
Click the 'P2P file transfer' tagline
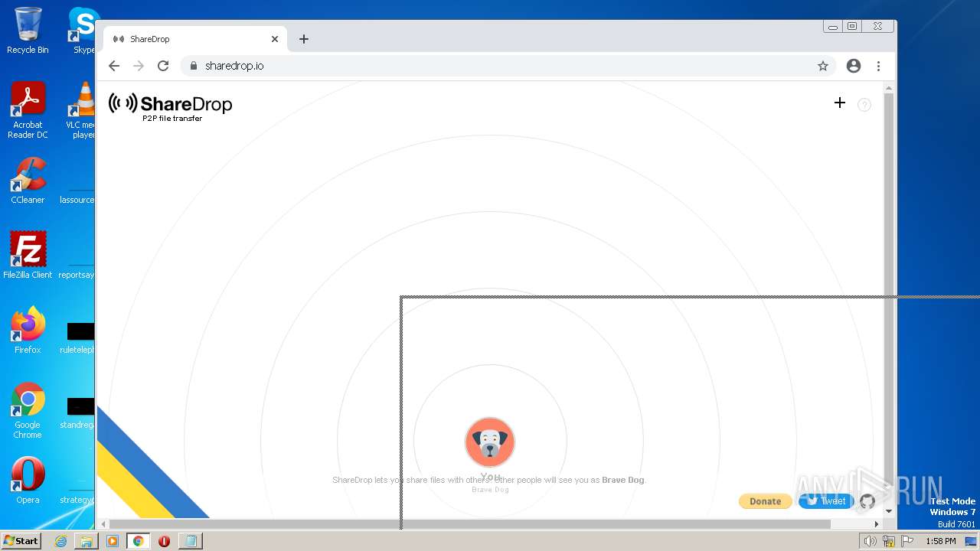click(x=172, y=119)
